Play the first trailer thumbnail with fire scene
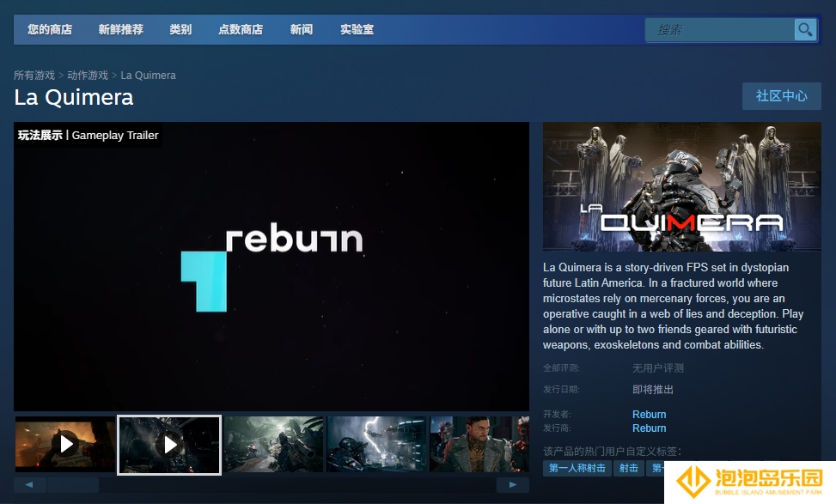The height and width of the screenshot is (504, 836). [x=65, y=445]
